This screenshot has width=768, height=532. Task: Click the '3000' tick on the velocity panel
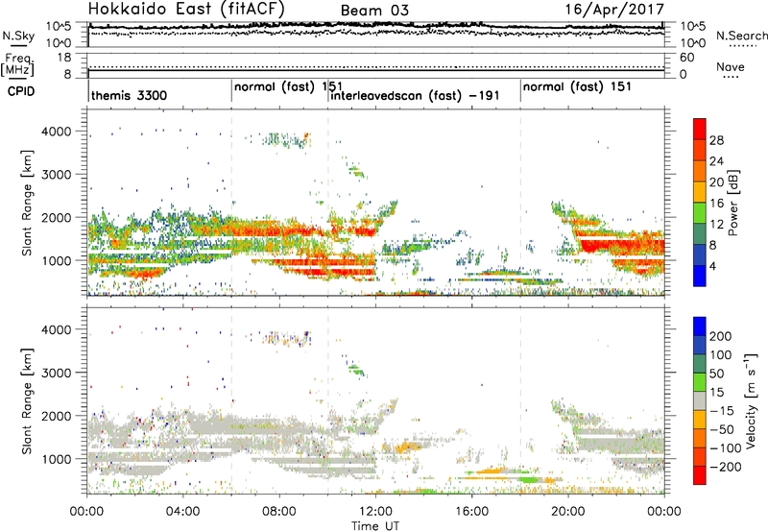(x=57, y=373)
